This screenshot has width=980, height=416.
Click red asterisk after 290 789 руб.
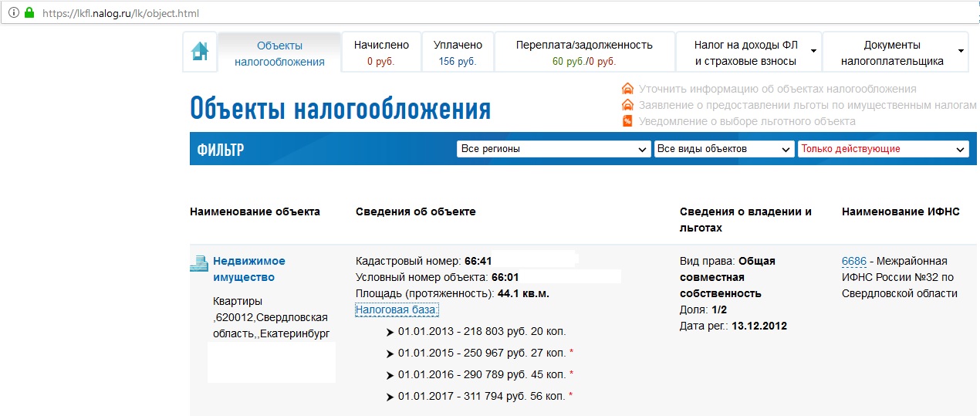click(572, 374)
